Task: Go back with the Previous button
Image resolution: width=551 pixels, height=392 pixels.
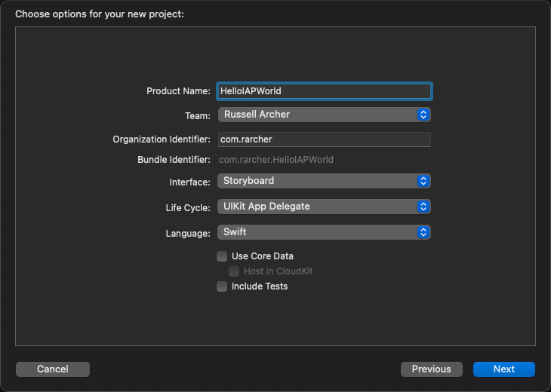Action: [432, 369]
